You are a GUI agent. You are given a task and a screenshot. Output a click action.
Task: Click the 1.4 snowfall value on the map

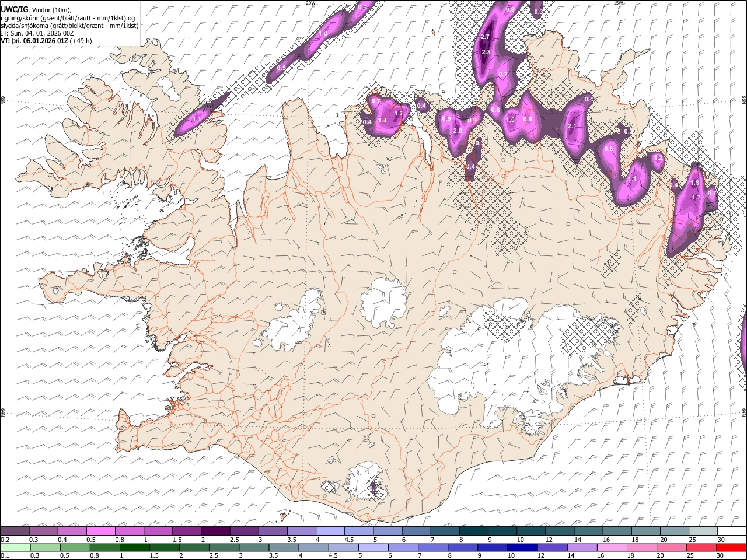tap(383, 121)
